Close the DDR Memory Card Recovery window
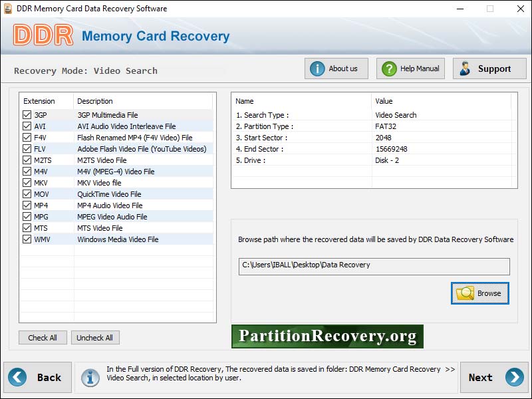This screenshot has width=532, height=399. [520, 9]
